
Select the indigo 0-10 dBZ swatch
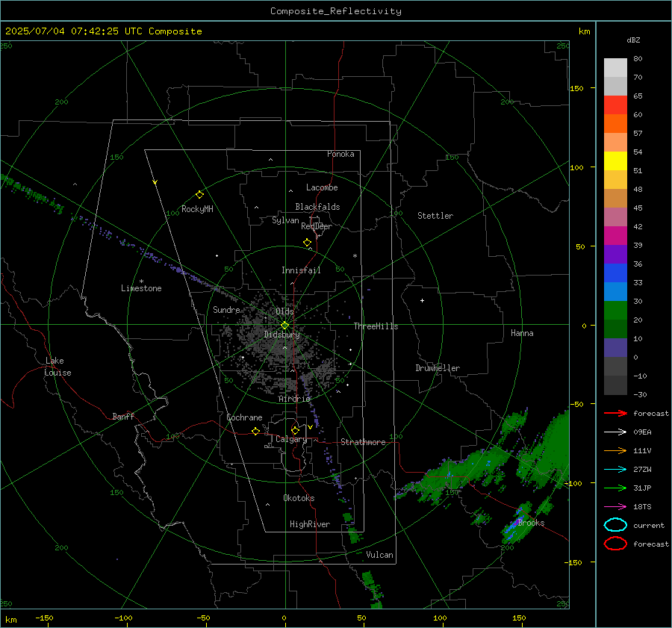[x=615, y=348]
